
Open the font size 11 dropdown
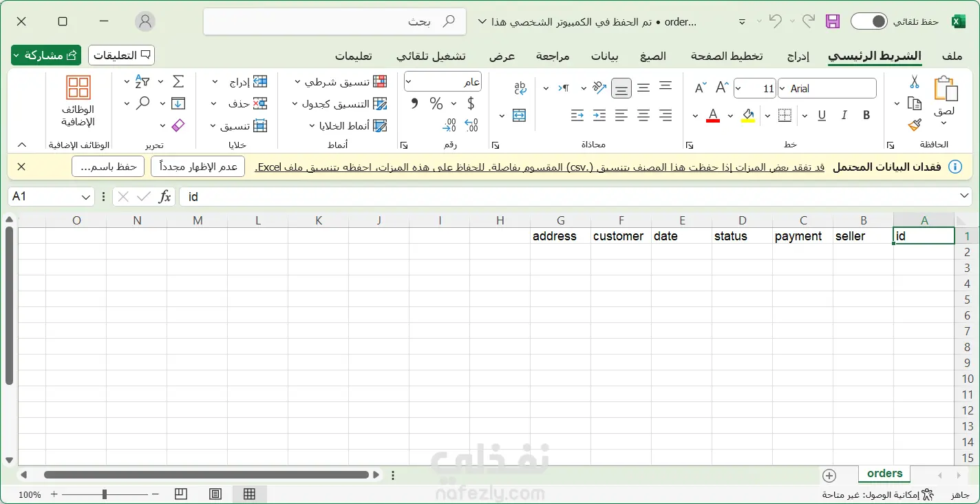(739, 88)
